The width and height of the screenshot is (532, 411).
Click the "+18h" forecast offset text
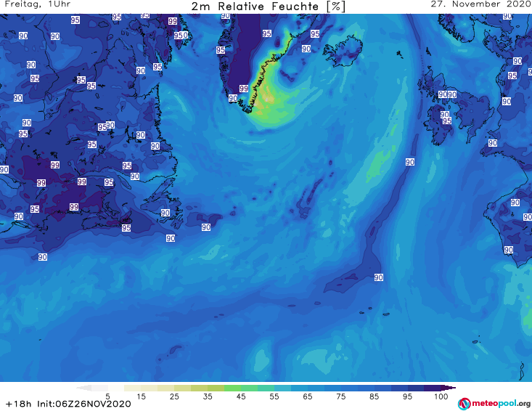[x=18, y=404]
